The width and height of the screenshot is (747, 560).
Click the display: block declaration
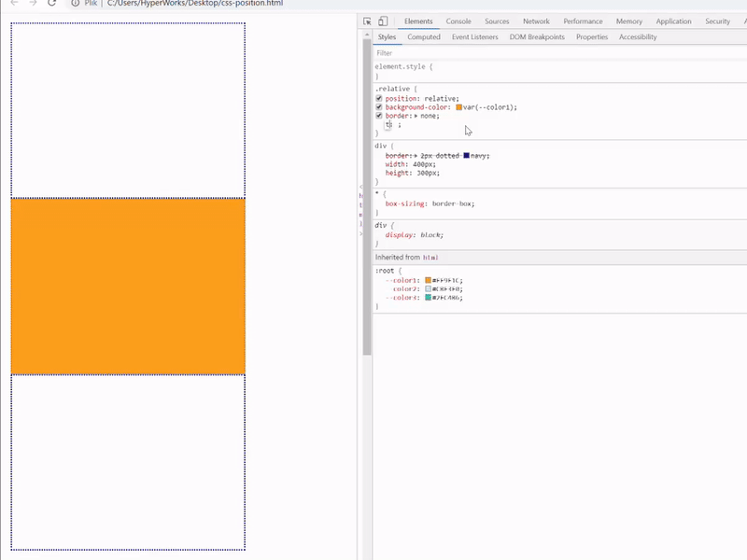(414, 235)
